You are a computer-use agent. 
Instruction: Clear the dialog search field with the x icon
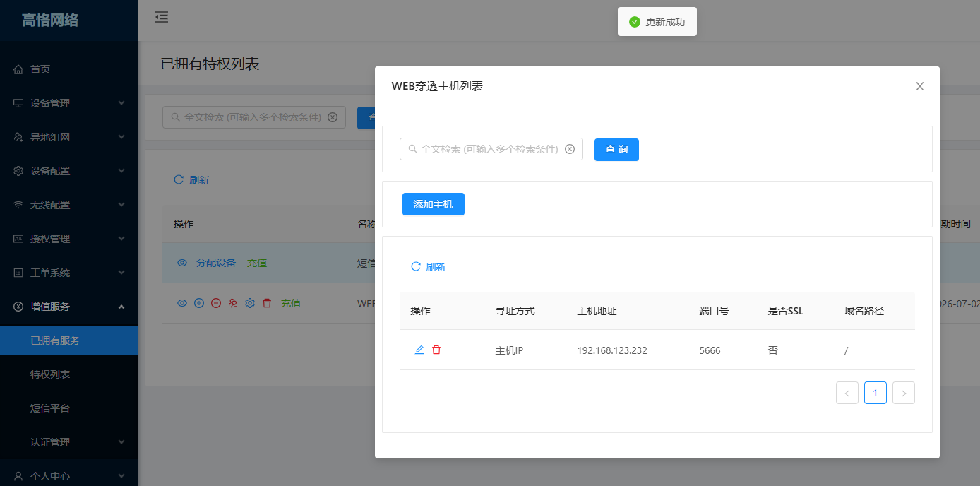570,149
